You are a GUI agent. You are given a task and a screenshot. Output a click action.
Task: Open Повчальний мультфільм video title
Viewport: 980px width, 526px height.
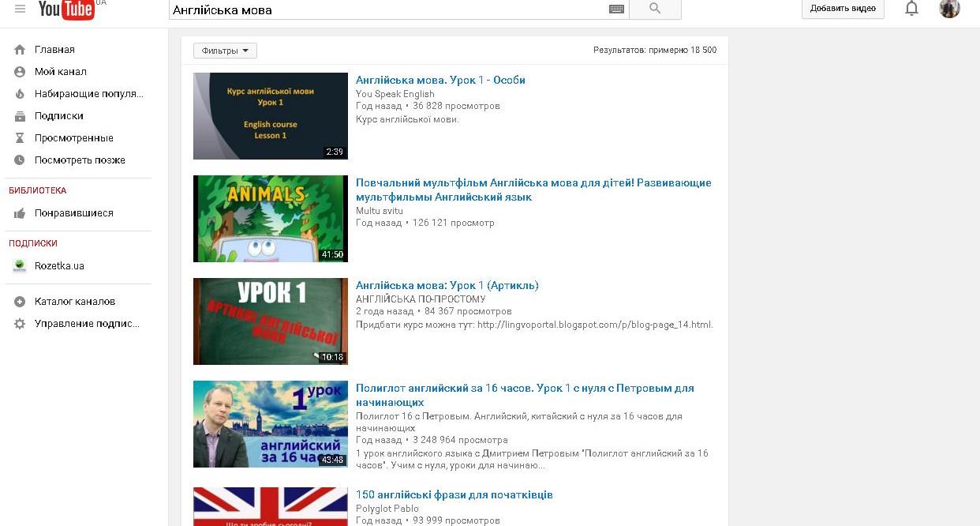533,190
